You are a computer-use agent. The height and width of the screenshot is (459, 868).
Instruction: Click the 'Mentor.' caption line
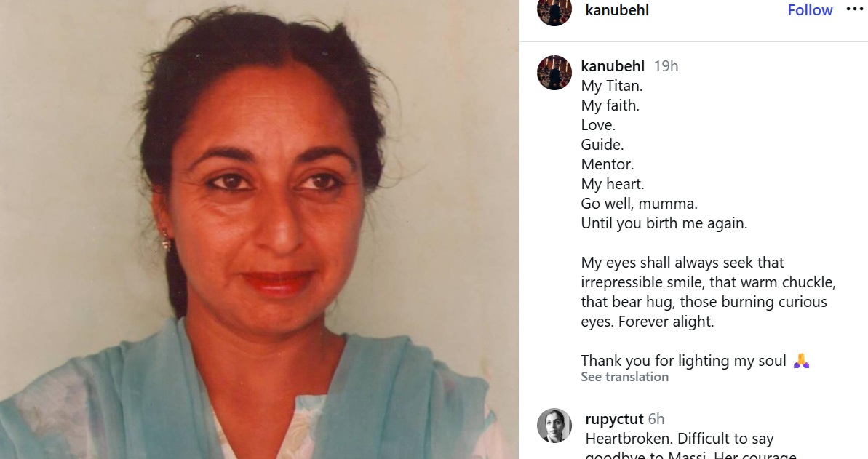pyautogui.click(x=608, y=164)
